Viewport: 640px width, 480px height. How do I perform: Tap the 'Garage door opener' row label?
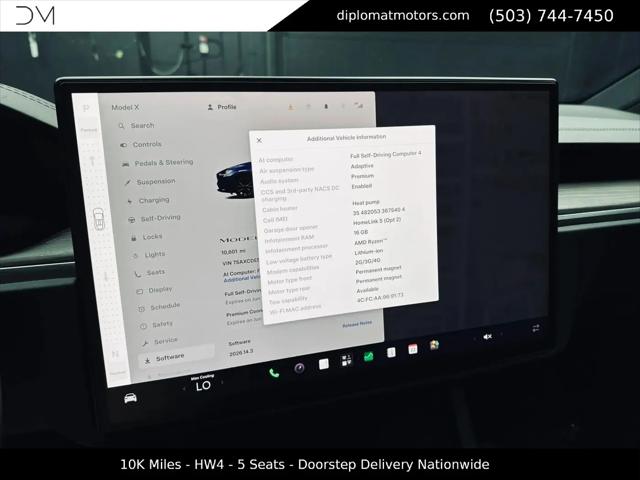(x=290, y=229)
